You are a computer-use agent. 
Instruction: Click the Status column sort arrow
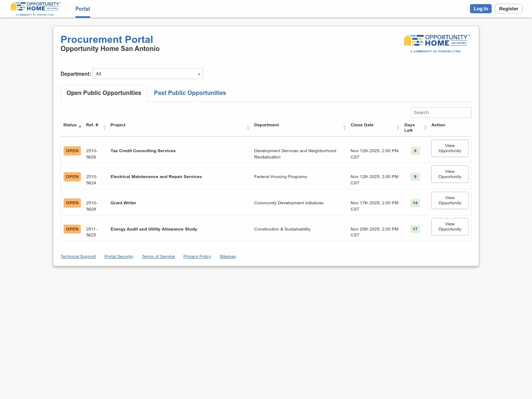click(x=80, y=126)
